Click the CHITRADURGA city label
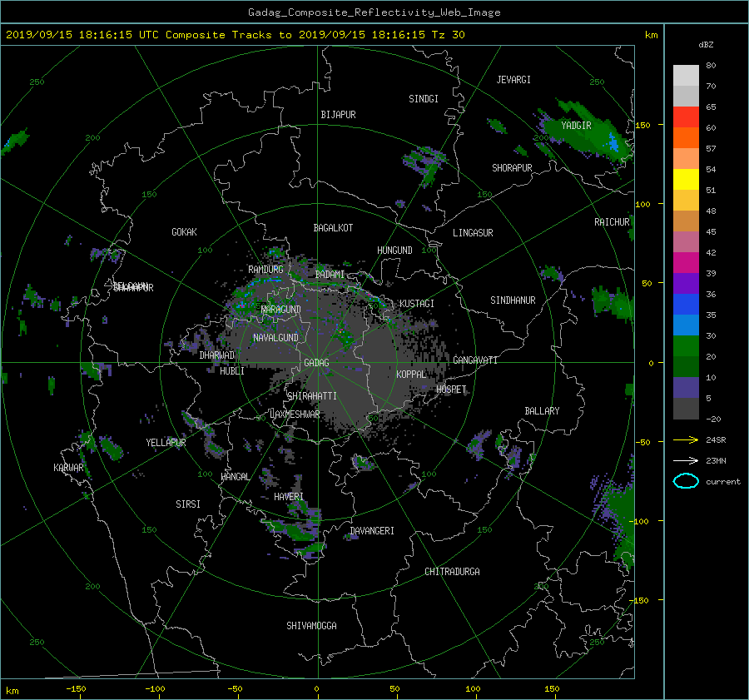This screenshot has width=749, height=700. tap(452, 572)
